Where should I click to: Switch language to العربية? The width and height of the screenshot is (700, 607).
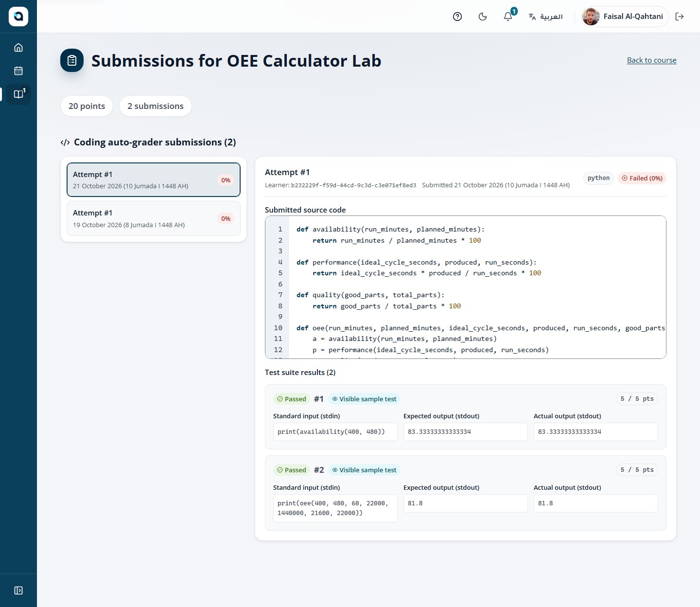click(545, 17)
